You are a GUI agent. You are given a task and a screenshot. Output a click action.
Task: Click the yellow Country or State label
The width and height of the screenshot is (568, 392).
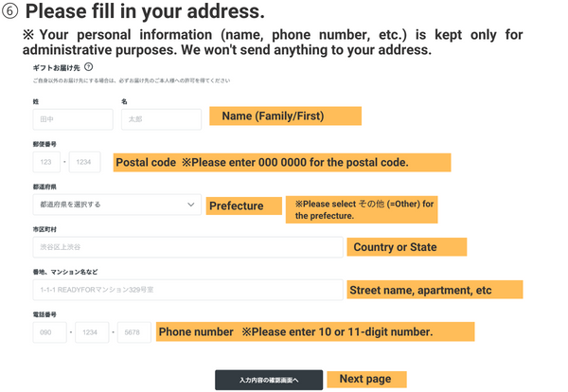click(407, 247)
